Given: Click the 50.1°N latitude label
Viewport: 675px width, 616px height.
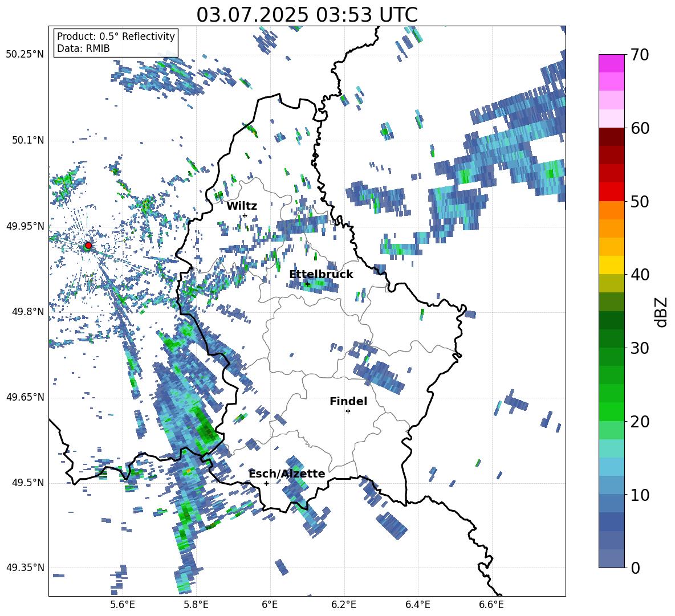Looking at the screenshot, I should [28, 140].
